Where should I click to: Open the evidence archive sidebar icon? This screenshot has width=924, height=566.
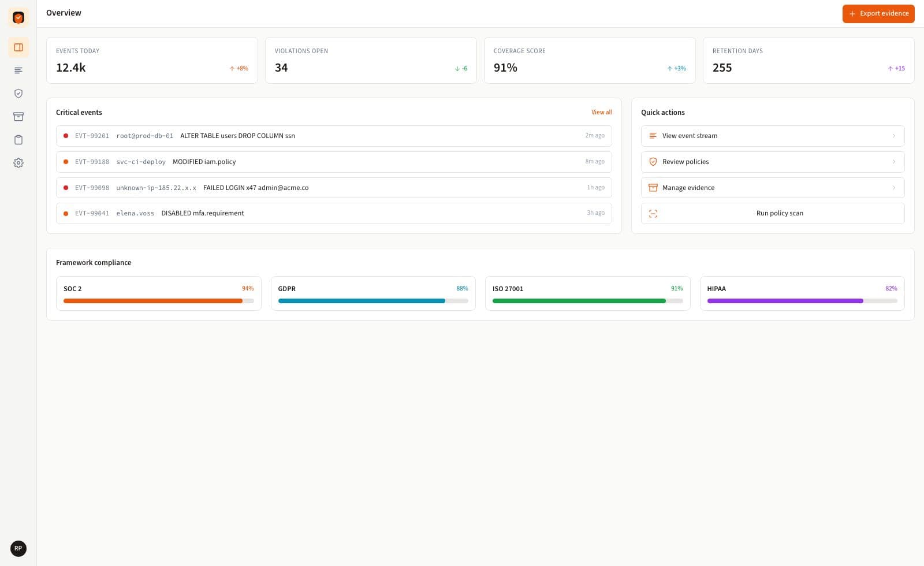click(x=18, y=117)
